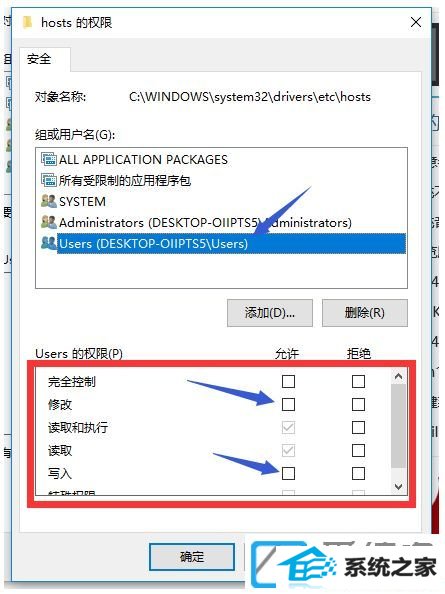The height and width of the screenshot is (594, 445).
Task: Click the Administrators group icon
Action: pos(48,222)
